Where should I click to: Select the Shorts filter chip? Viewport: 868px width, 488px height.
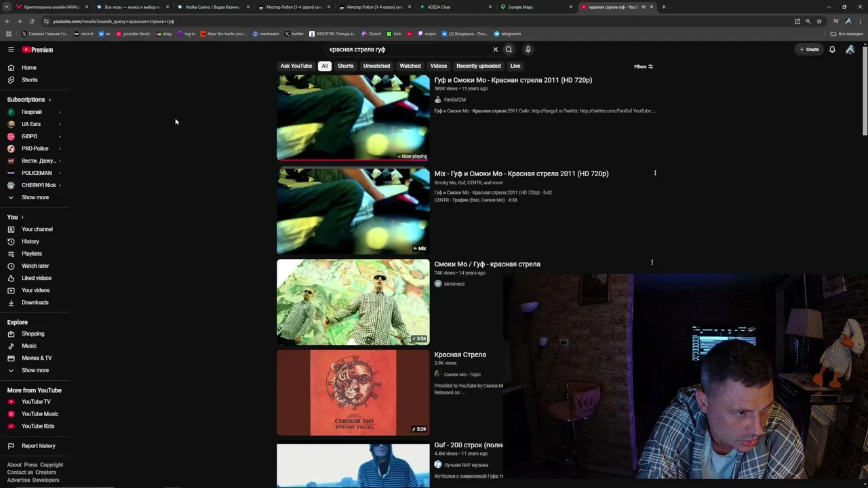pos(345,66)
